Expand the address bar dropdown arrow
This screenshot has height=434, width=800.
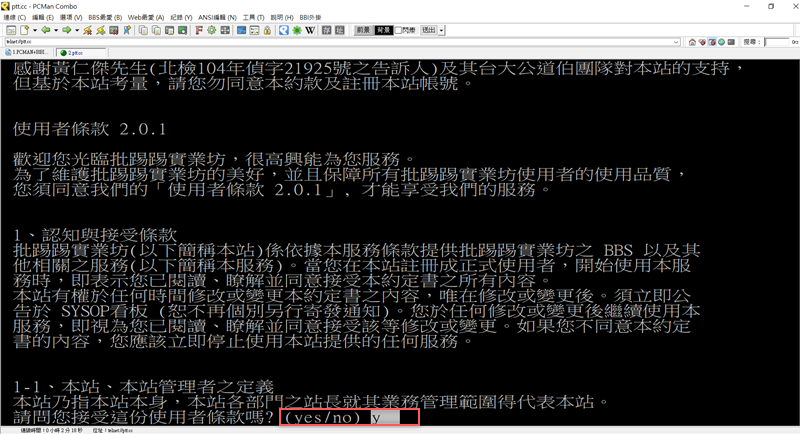pos(677,42)
